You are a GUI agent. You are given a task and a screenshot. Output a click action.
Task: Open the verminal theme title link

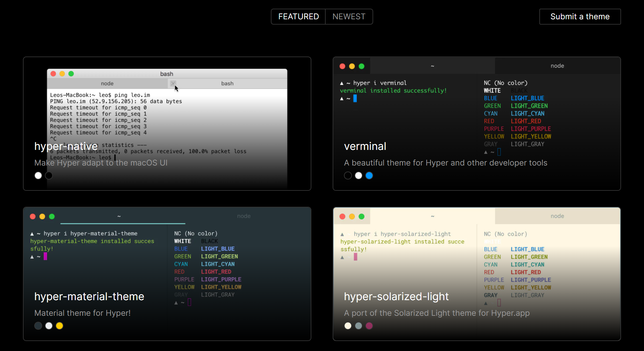coord(365,146)
